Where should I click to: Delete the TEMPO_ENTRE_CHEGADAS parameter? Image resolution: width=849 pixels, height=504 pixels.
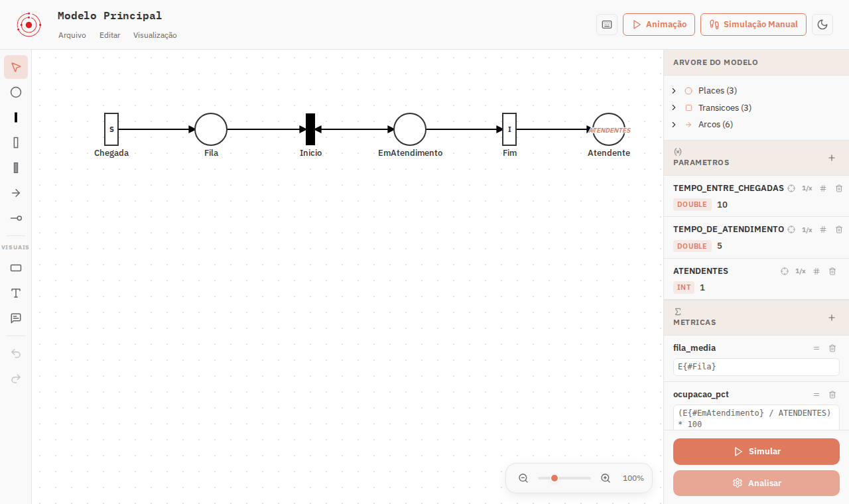point(839,188)
